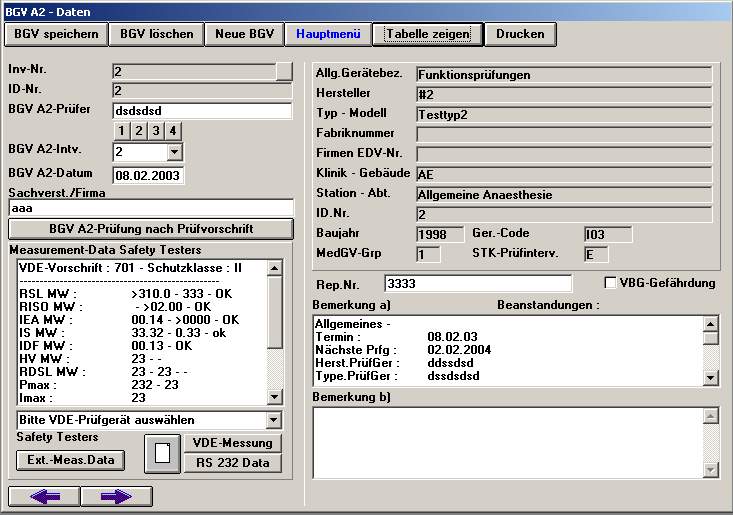Viewport: 733px width, 515px height.
Task: Select Prüfer preset button 3
Action: [156, 131]
